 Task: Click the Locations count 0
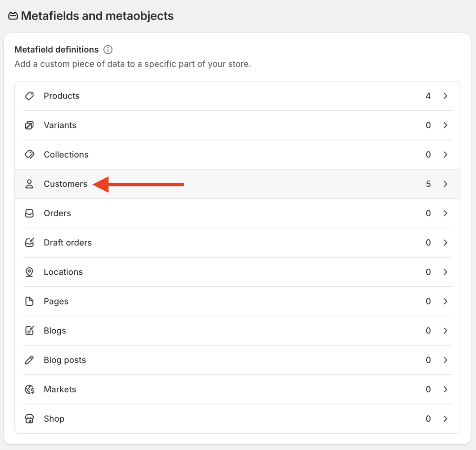tap(428, 272)
